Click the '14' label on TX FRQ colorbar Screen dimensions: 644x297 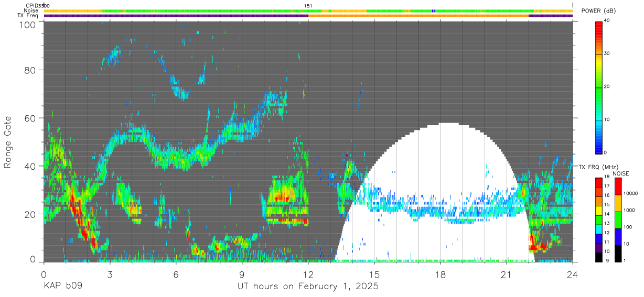(607, 214)
